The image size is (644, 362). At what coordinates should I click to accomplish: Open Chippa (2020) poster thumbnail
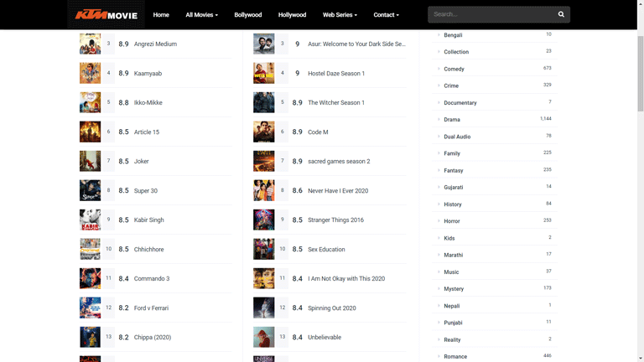point(90,337)
